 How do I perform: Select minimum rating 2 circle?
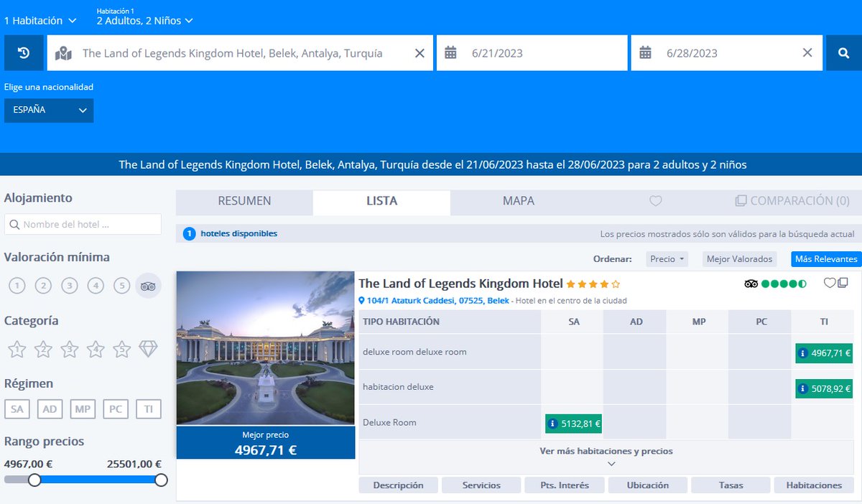click(44, 286)
